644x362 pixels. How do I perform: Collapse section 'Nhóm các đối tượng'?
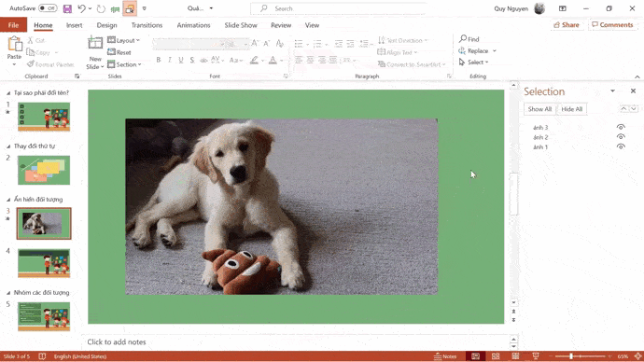click(x=8, y=293)
